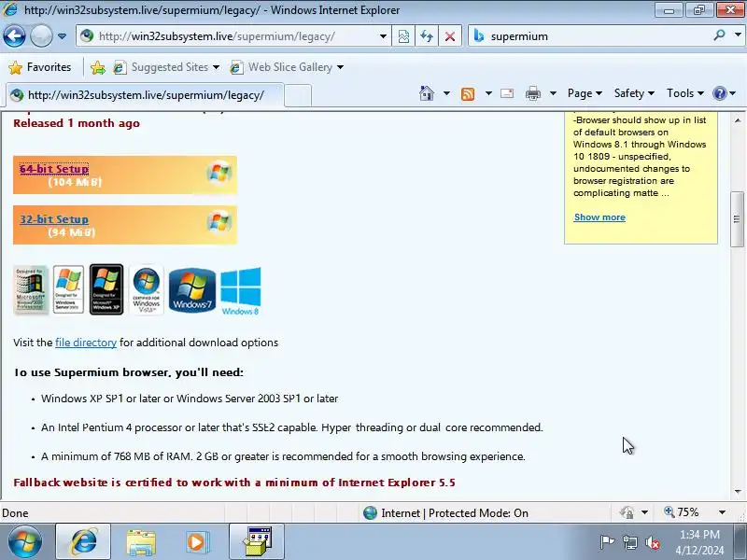
Task: Click the network status tray icon
Action: click(x=629, y=542)
